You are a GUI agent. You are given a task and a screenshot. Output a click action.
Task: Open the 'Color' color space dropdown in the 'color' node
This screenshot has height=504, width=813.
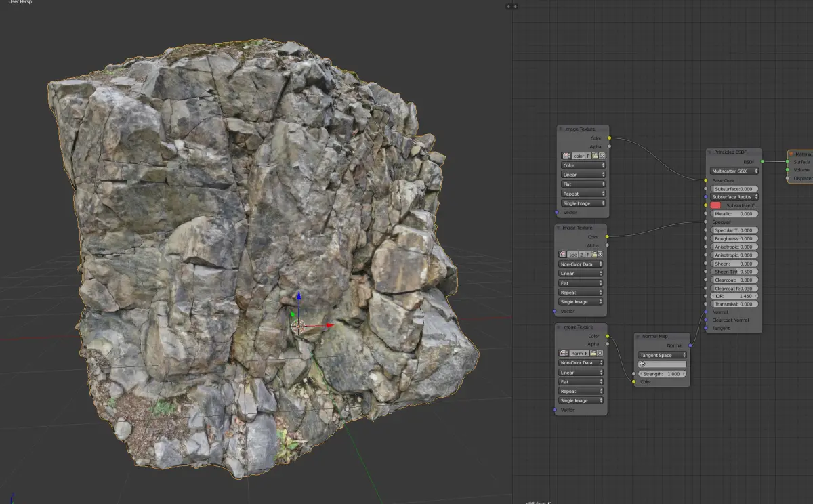[583, 165]
